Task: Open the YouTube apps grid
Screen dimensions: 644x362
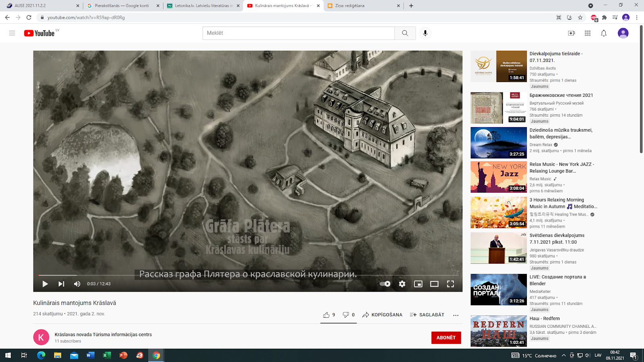Action: pyautogui.click(x=588, y=33)
